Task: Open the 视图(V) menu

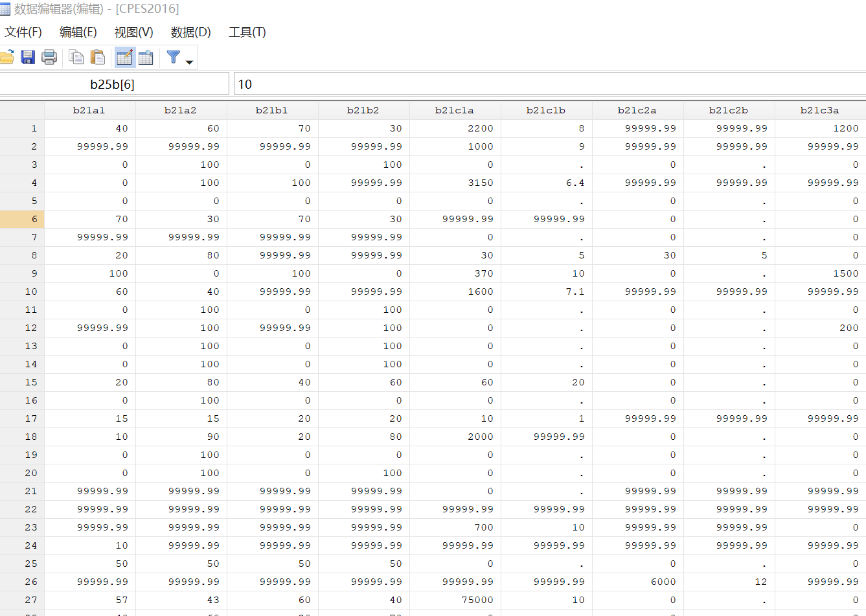Action: click(134, 32)
